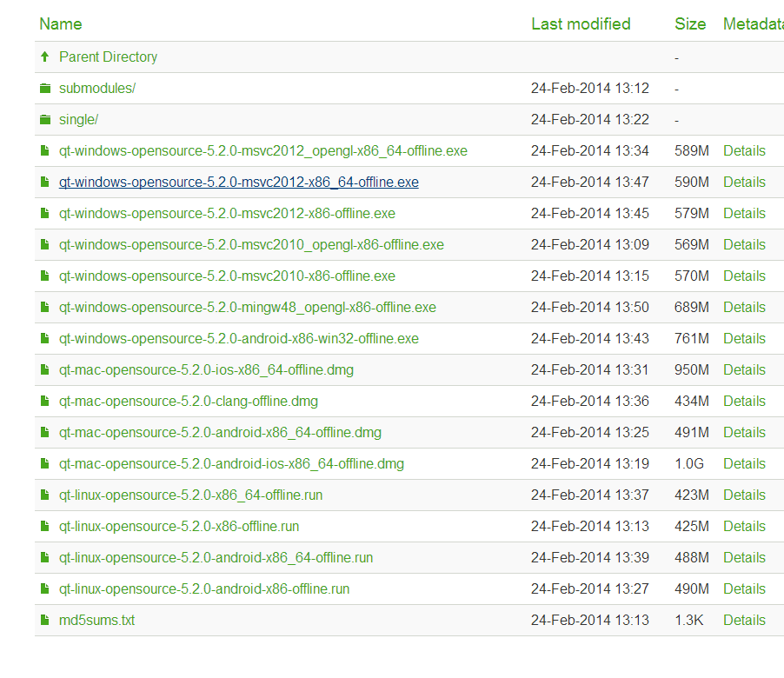Screen dimensions: 784x678
Task: Download qt-mac android-x86_64-offline.dmg
Action: [x=220, y=433]
